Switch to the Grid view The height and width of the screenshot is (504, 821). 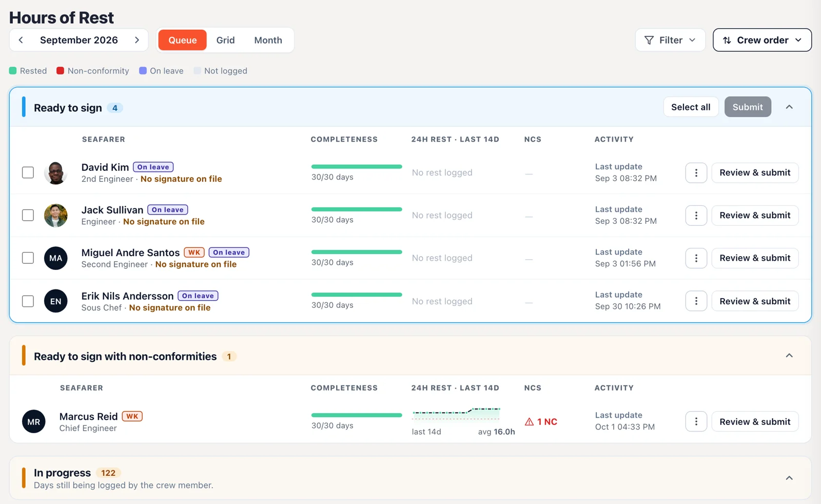pos(225,40)
